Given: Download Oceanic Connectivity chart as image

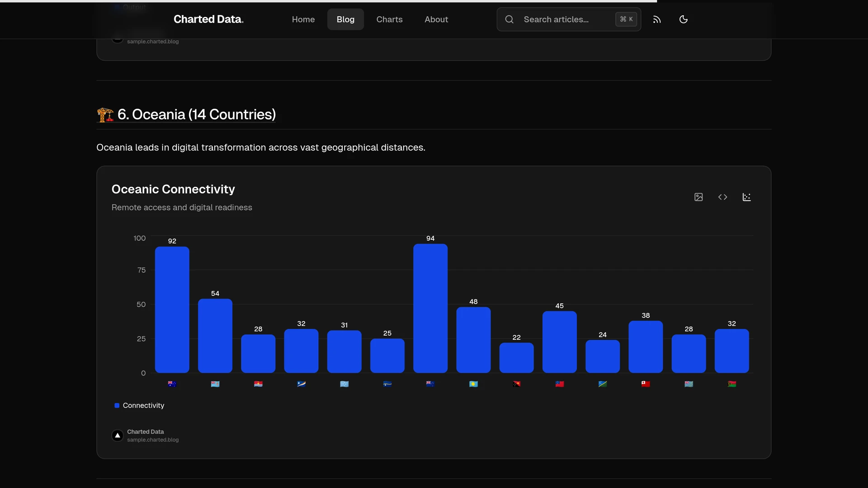Looking at the screenshot, I should coord(698,197).
